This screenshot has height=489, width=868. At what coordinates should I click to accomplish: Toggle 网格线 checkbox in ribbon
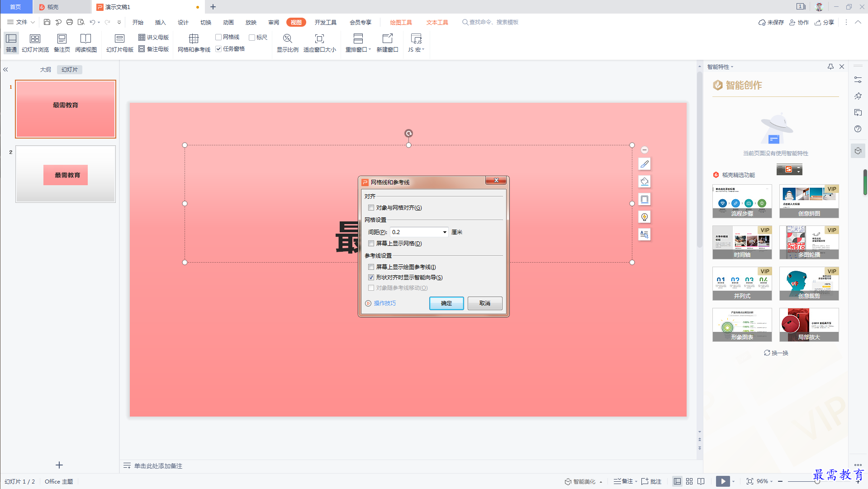point(218,37)
